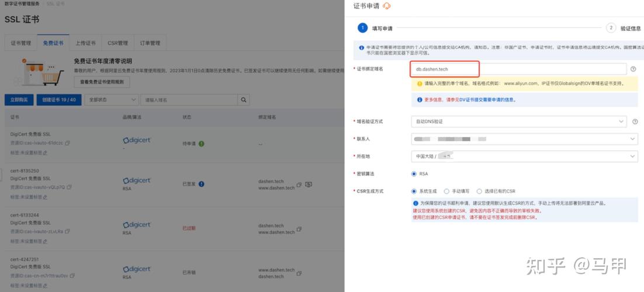Click the 证书绑定域名 input with db.dashen.tech
This screenshot has height=292, width=644.
(x=519, y=69)
